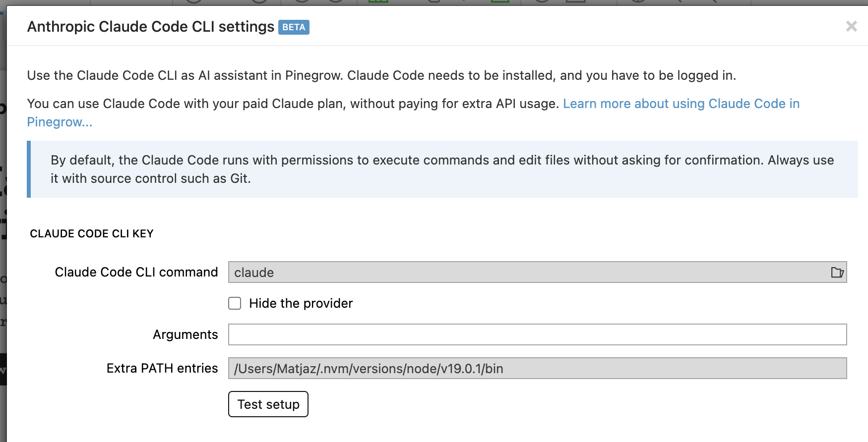Click the folder browse icon in command field
868x442 pixels.
tap(837, 273)
